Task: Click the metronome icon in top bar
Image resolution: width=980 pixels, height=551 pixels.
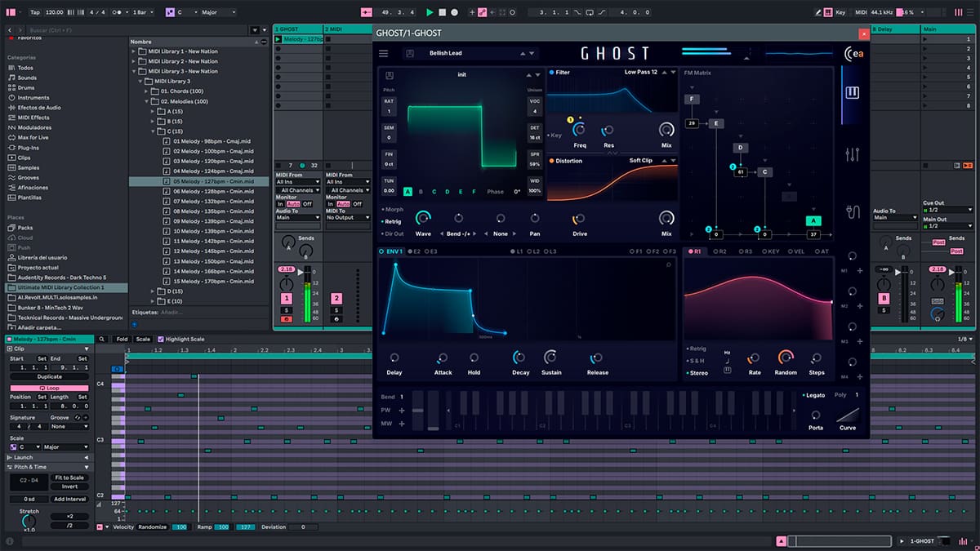Action: coord(118,12)
